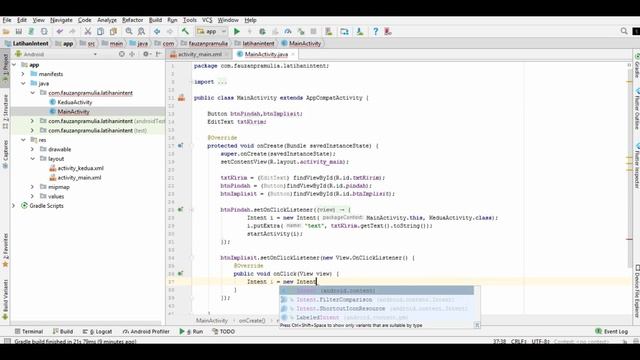Click the Save All toolbar icon
Viewport: 640px width, 360px height.
[x=19, y=31]
